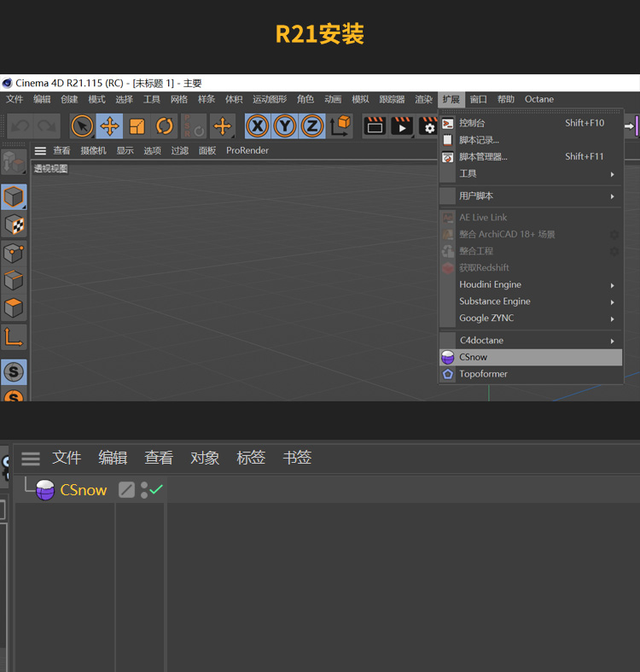The height and width of the screenshot is (672, 640).
Task: Open viewport 显示 menu
Action: point(125,151)
